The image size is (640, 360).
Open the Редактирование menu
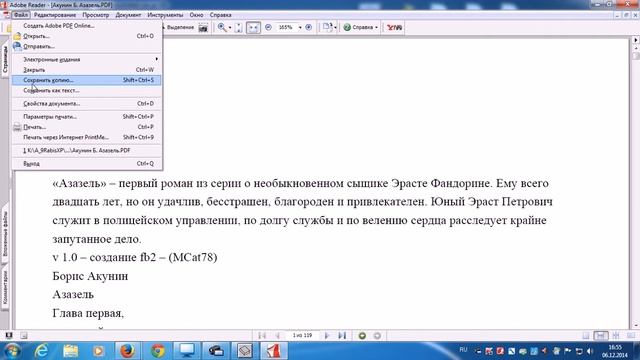[x=55, y=15]
